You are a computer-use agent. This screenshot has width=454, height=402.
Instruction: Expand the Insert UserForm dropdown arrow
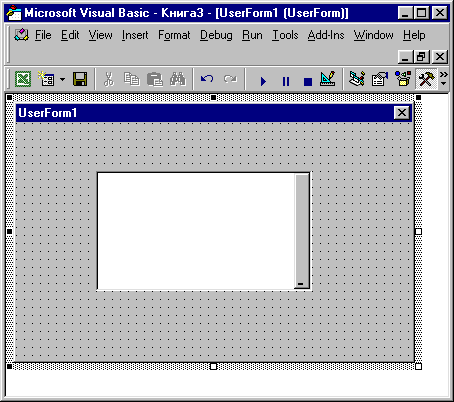[62, 79]
